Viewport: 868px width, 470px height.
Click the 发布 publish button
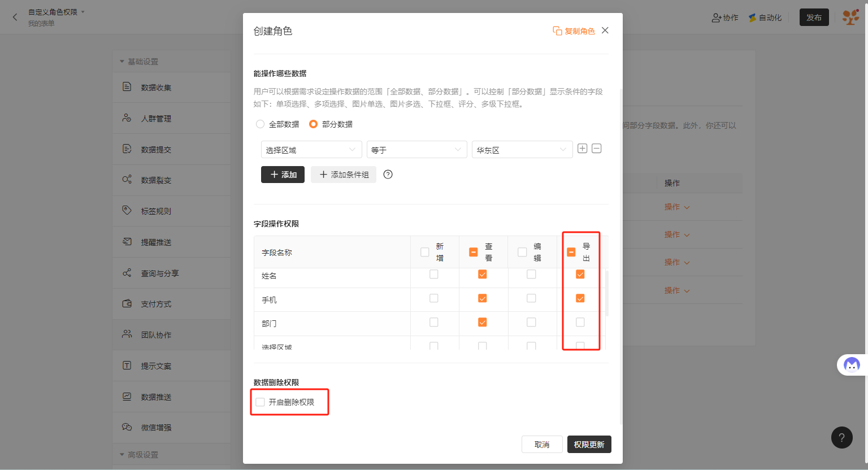click(x=814, y=18)
